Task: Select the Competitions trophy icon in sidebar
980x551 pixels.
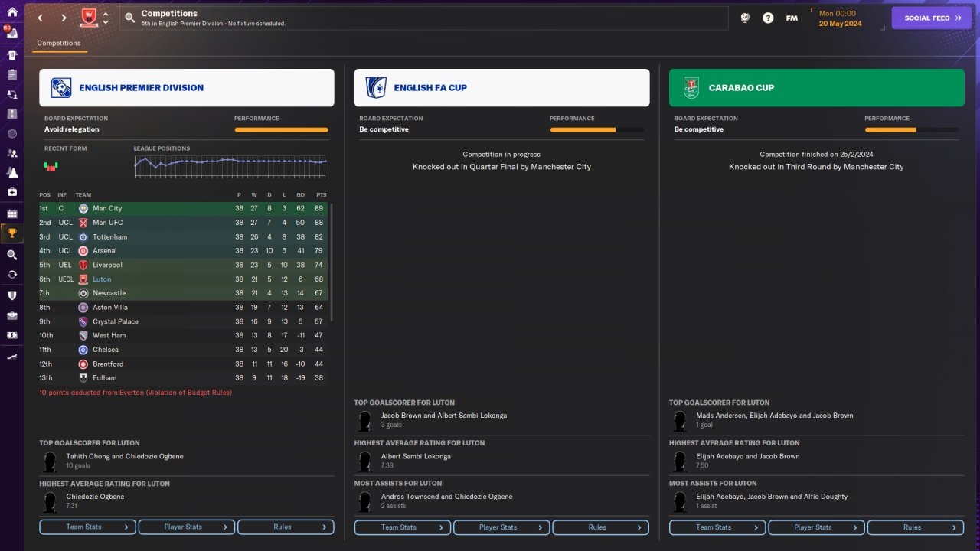Action: [11, 233]
